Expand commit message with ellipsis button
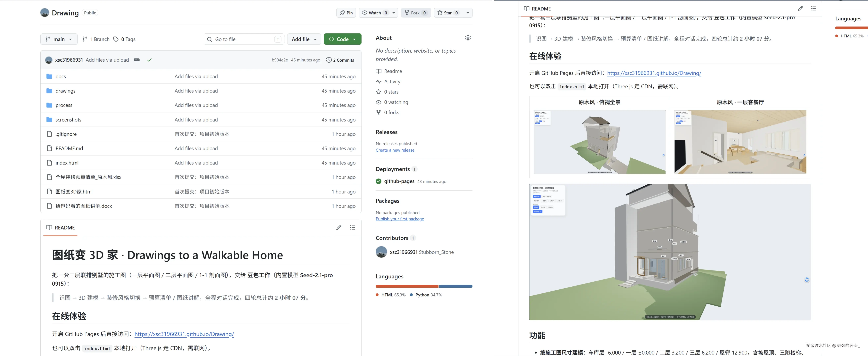This screenshot has width=868, height=356. pos(136,60)
